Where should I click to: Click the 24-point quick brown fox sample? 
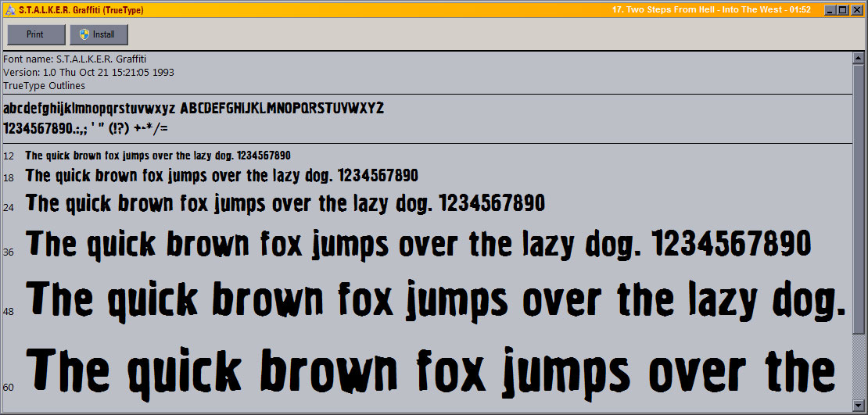pyautogui.click(x=285, y=204)
